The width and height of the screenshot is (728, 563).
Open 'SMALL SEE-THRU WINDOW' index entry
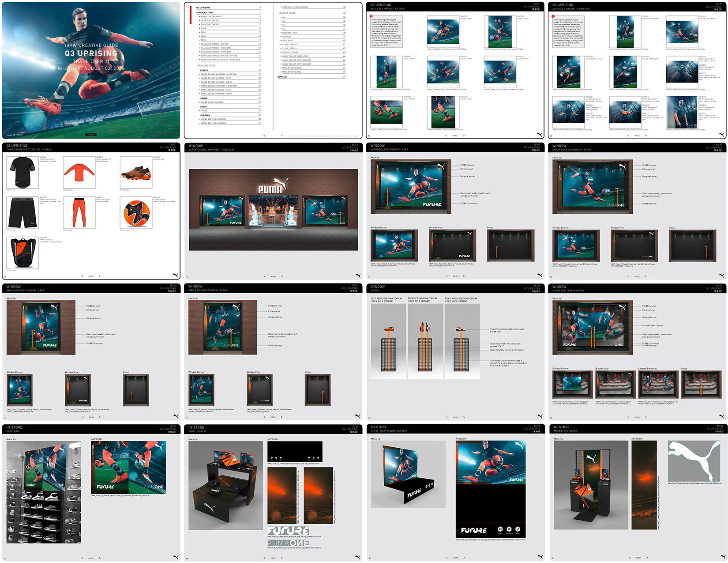click(x=229, y=123)
